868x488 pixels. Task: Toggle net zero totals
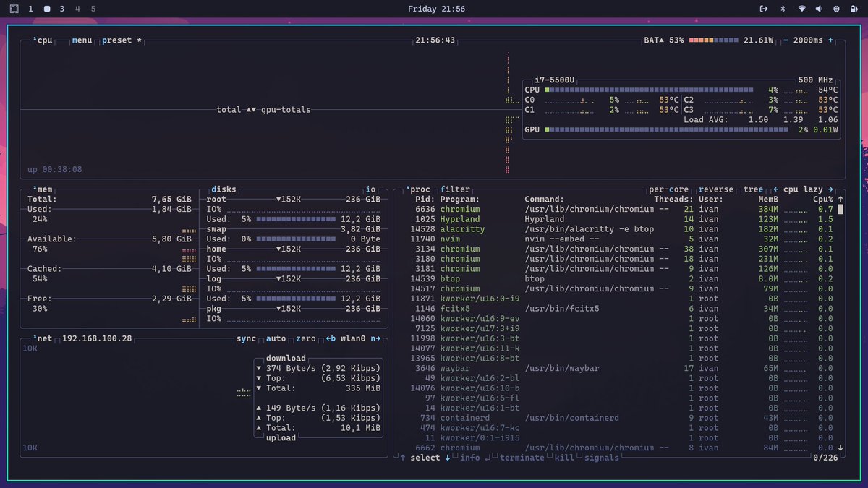pos(305,338)
